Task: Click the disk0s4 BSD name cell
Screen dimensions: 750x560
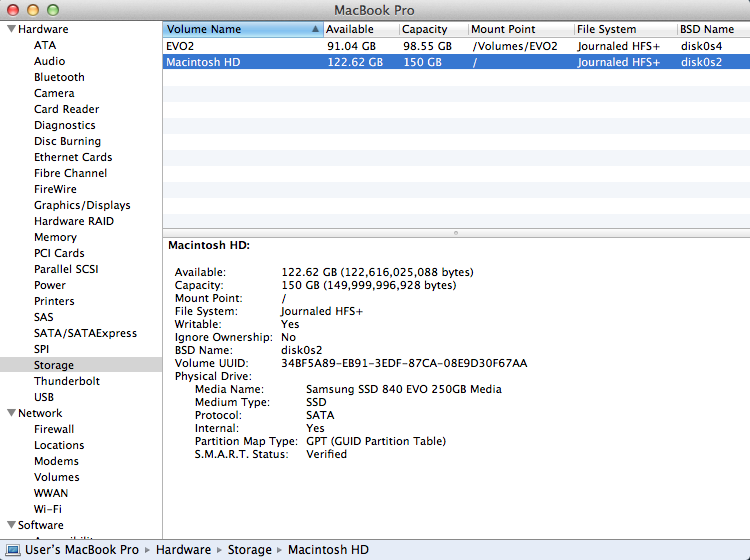Action: (x=701, y=46)
